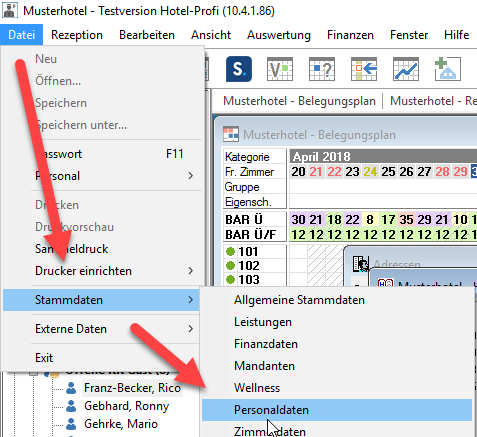Click the value 8 in BAR Ü row
This screenshot has width=477, height=437.
coord(370,219)
